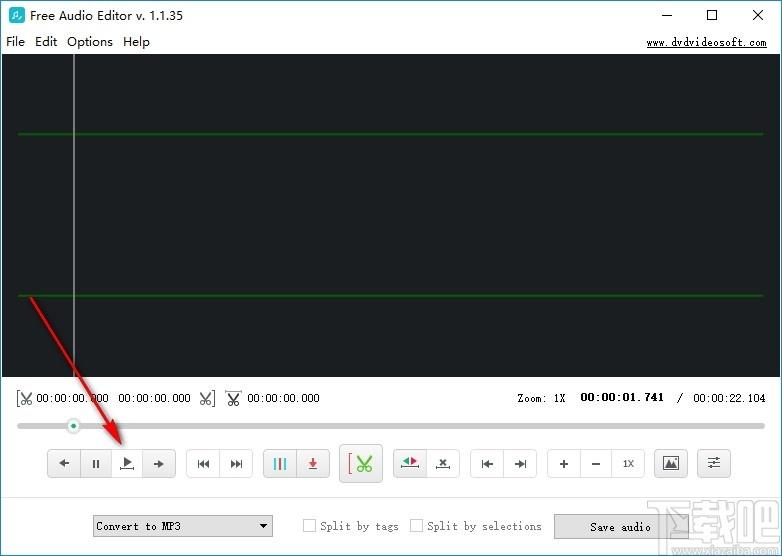Enable the Split by selections checkbox
782x556 pixels.
[x=417, y=526]
